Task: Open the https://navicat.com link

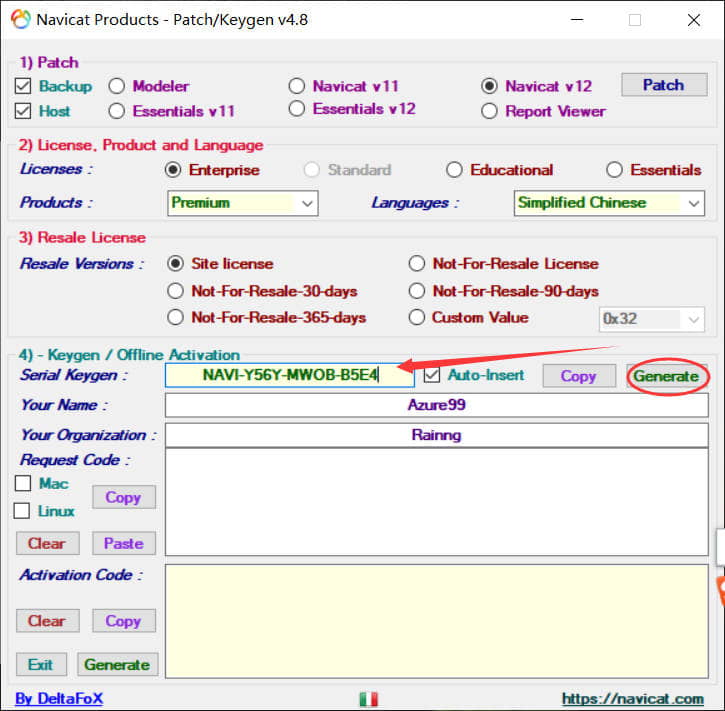Action: click(633, 698)
